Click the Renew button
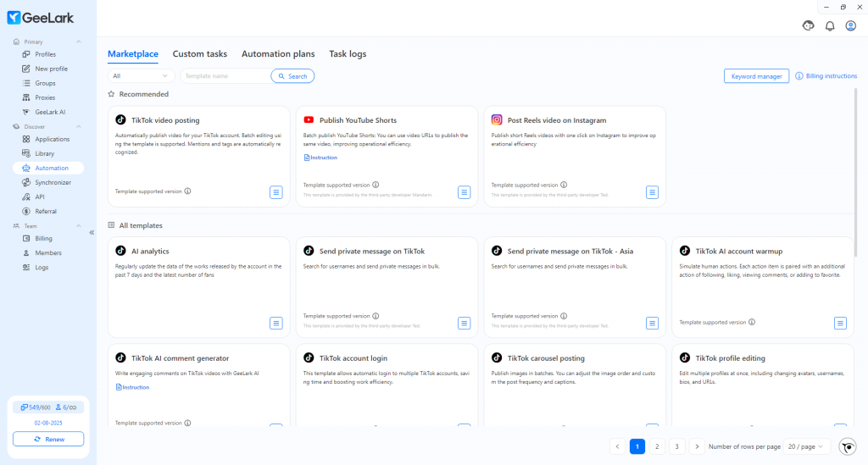Screen dimensions: 868x465 [x=48, y=439]
